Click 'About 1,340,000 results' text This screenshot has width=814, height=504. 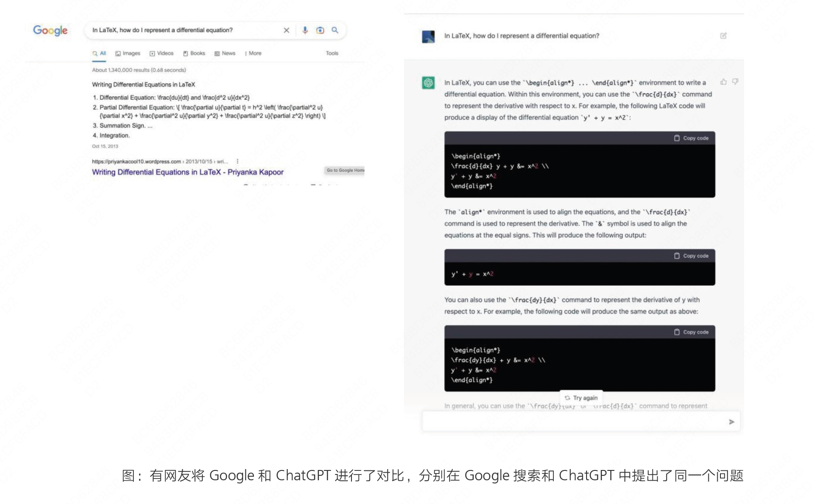coord(139,70)
